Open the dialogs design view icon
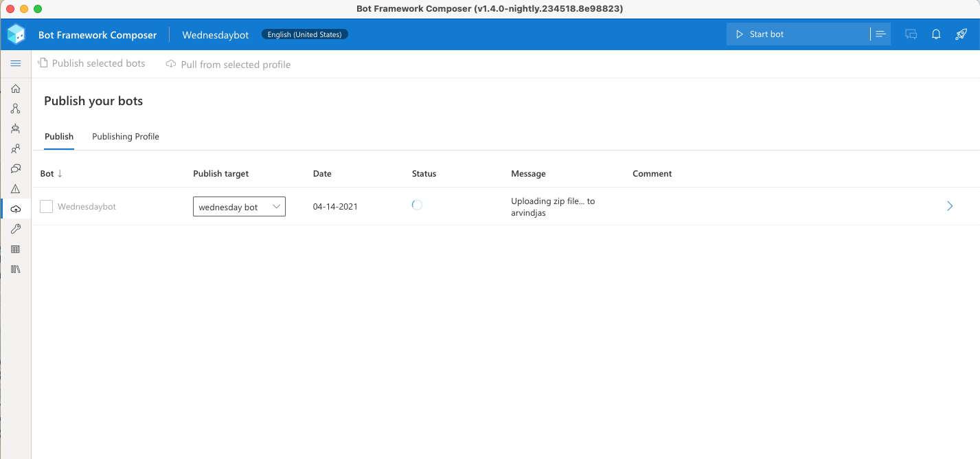This screenshot has height=459, width=980. (15, 109)
